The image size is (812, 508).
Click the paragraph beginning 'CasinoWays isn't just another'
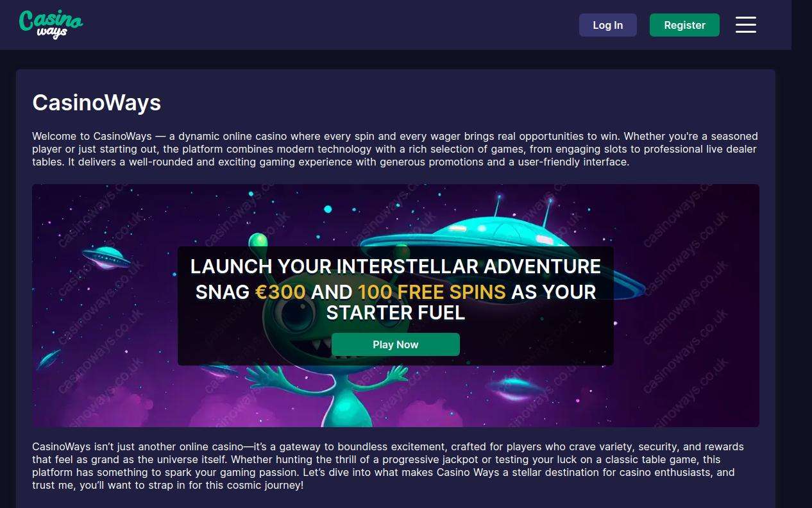[x=388, y=466]
